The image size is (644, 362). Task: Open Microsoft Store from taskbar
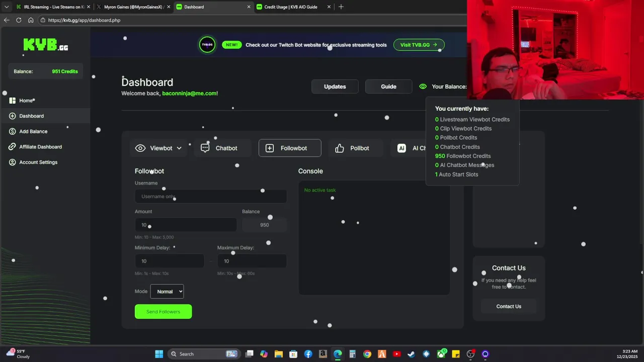[x=293, y=354]
